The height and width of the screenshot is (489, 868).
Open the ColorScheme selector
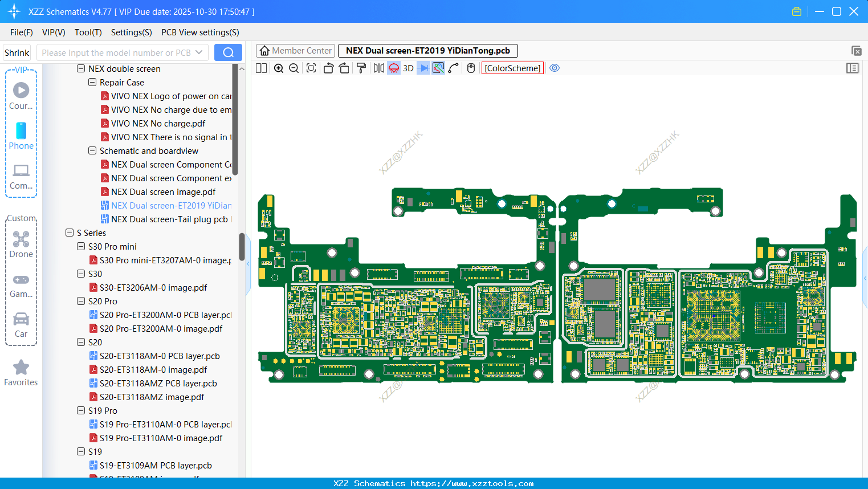pos(512,68)
